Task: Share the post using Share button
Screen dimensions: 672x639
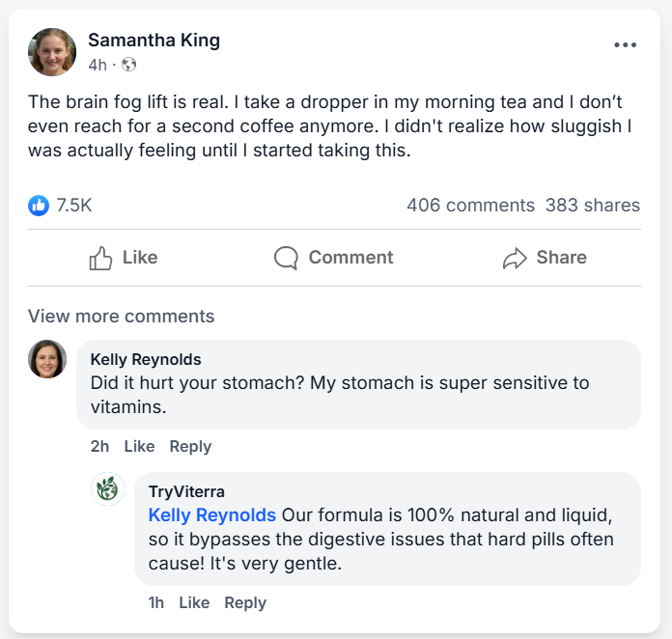Action: [x=545, y=258]
